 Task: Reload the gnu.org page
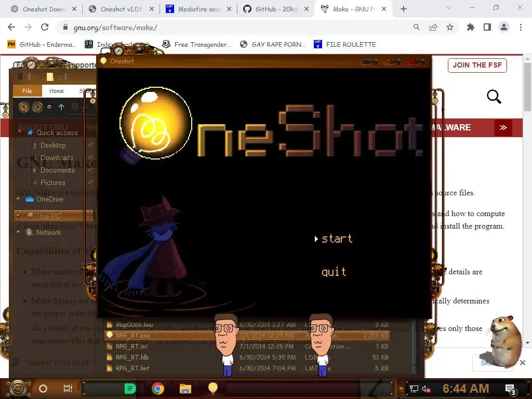[45, 27]
